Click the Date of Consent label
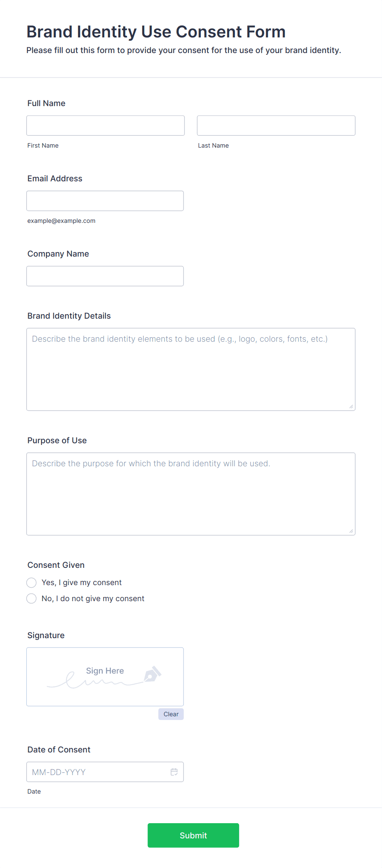This screenshot has width=382, height=868. point(59,750)
